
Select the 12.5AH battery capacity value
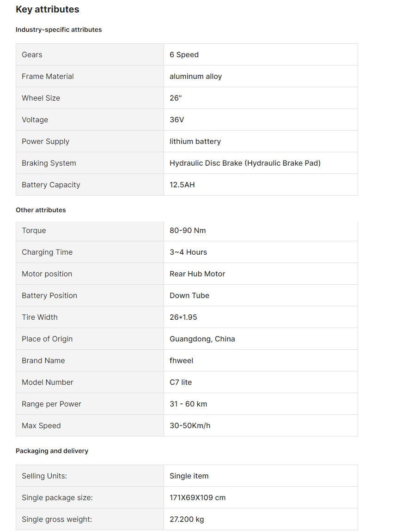pos(182,185)
